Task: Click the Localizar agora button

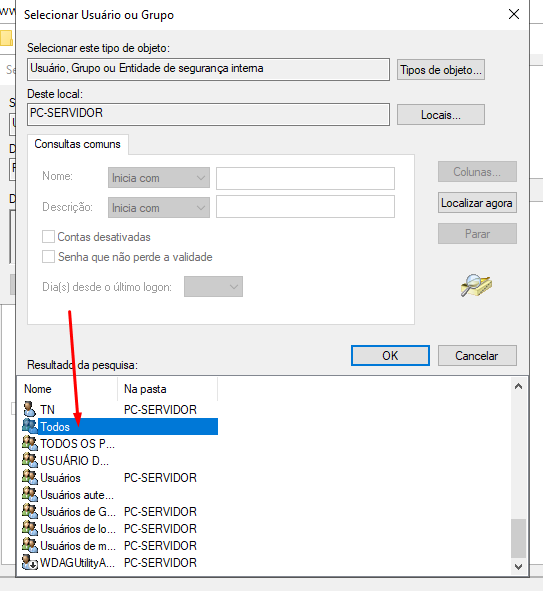Action: click(477, 203)
